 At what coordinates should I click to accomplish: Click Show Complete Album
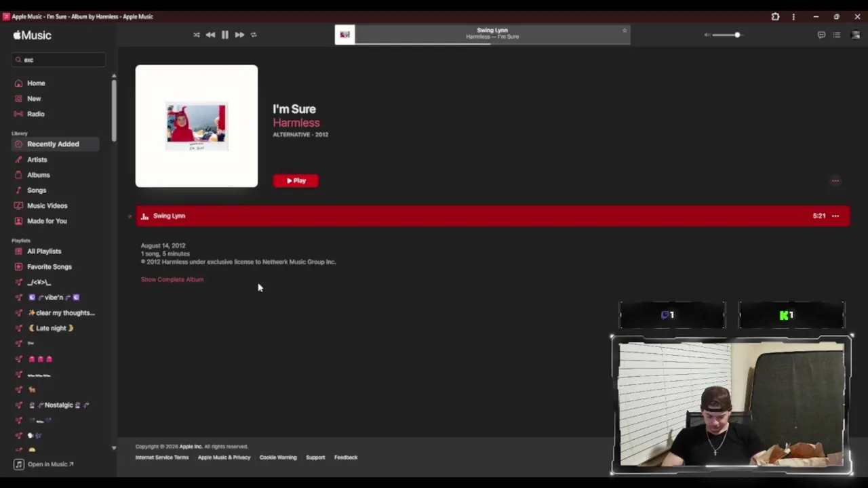click(x=172, y=279)
